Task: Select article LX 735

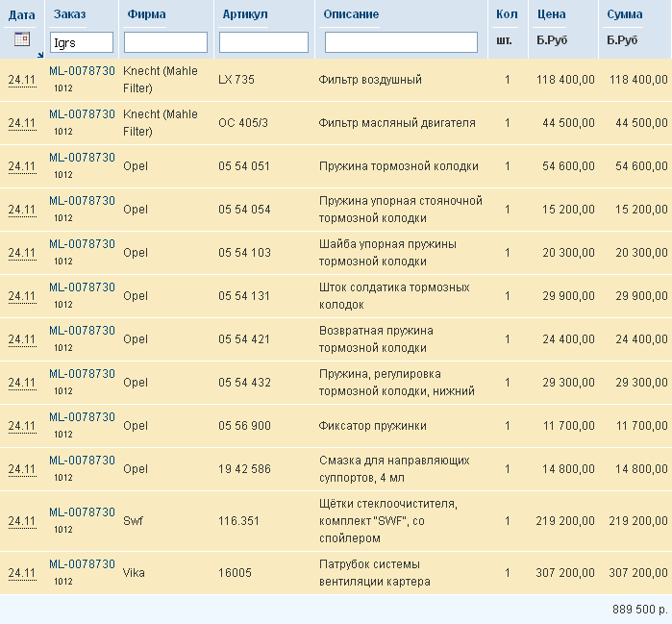Action: [236, 80]
